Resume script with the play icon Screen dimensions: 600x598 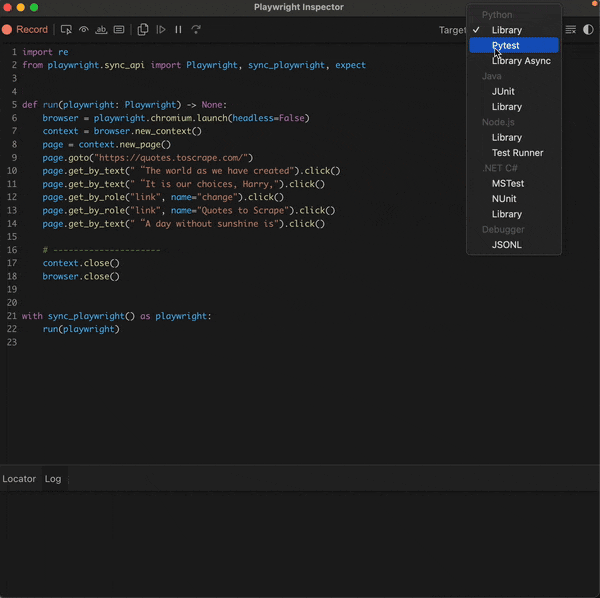coord(161,29)
